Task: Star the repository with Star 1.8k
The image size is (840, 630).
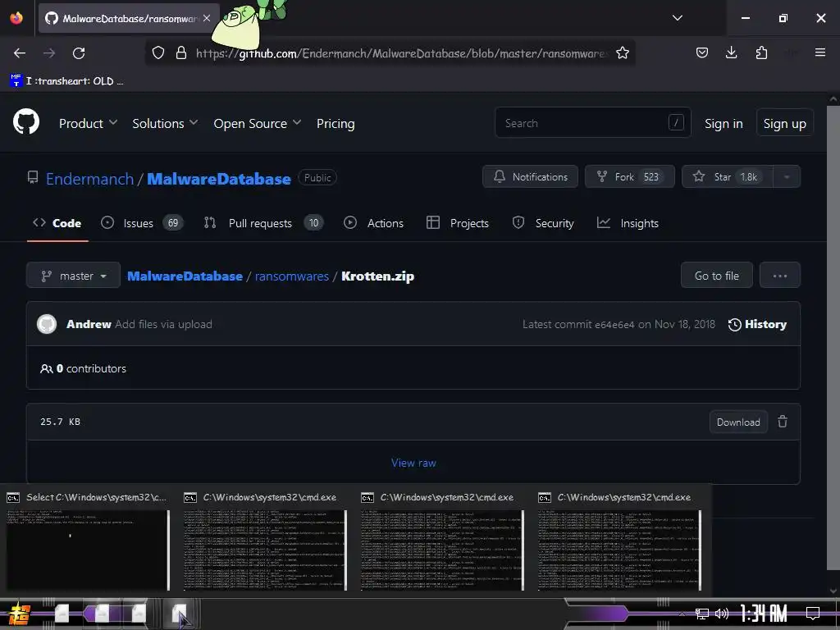Action: (x=727, y=177)
